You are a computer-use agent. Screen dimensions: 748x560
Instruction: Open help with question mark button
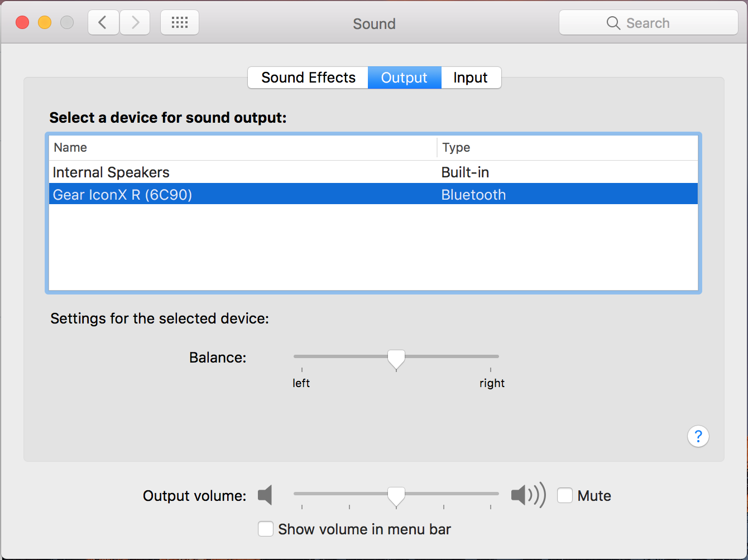click(698, 436)
